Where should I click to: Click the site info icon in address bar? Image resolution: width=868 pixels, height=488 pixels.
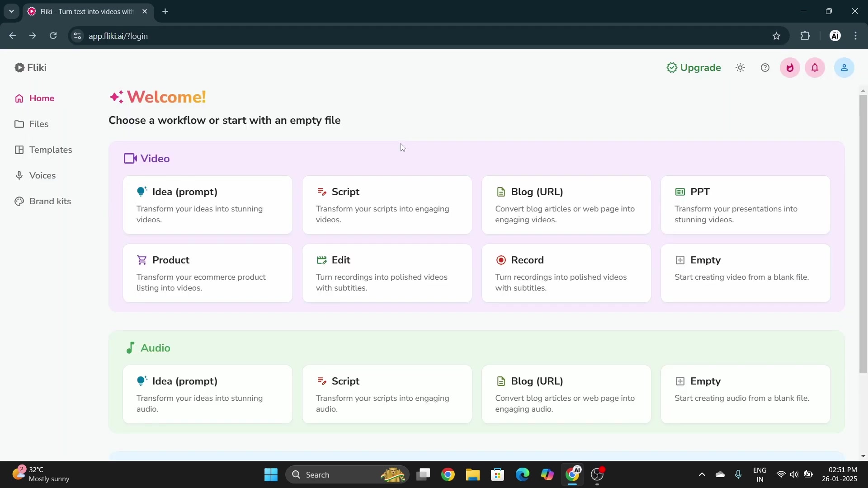point(77,36)
